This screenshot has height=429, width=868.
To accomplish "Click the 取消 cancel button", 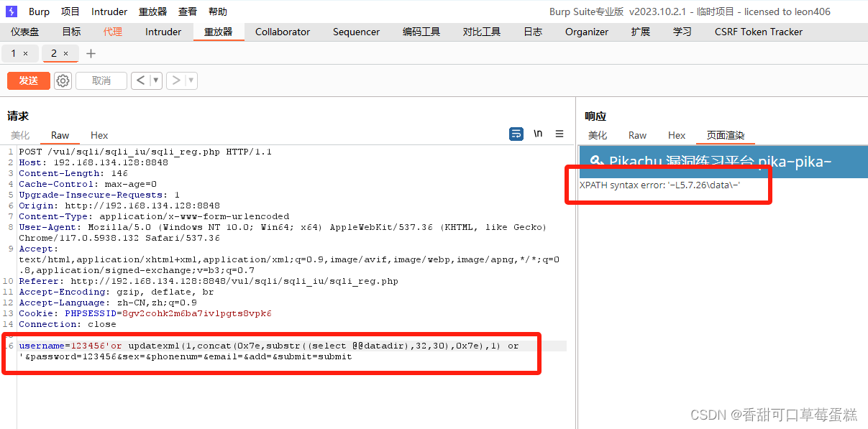I will click(101, 80).
